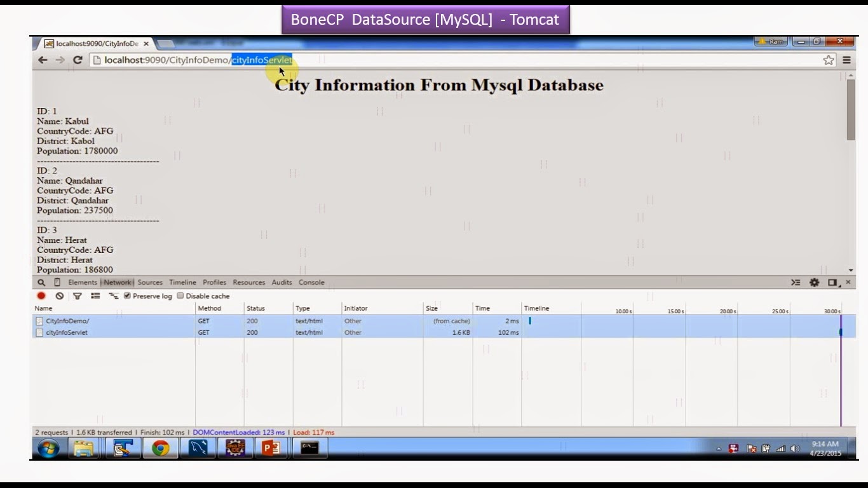This screenshot has width=868, height=488.
Task: Click the red record network log button
Action: pyautogui.click(x=41, y=296)
